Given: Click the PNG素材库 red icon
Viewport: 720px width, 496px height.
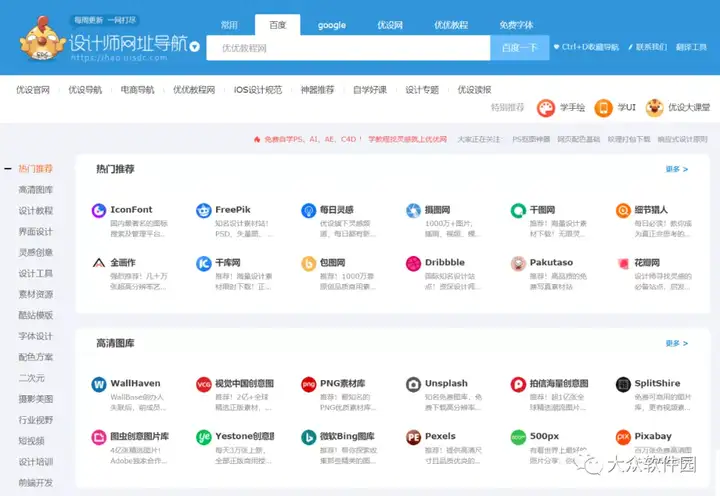Looking at the screenshot, I should (x=309, y=384).
